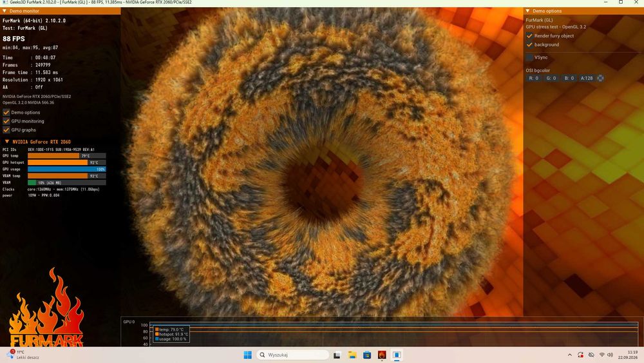The image size is (644, 363).
Task: Click the Clocks core/mem line
Action: 51,189
